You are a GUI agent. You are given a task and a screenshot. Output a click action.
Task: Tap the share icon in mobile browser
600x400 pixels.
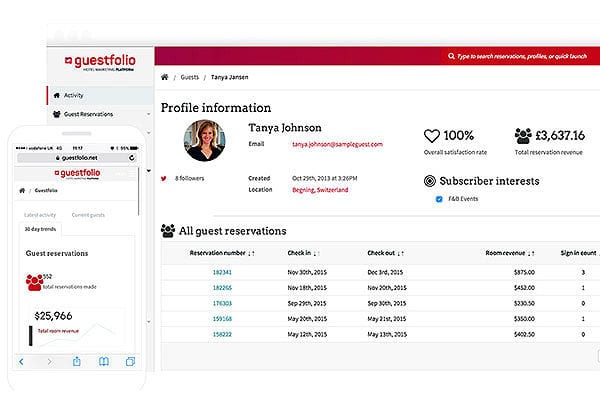tap(77, 361)
